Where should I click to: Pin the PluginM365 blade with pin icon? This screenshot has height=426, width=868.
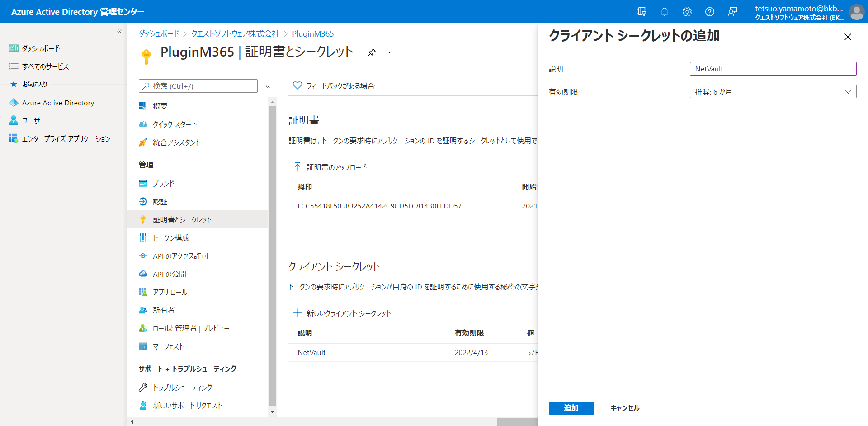click(371, 52)
